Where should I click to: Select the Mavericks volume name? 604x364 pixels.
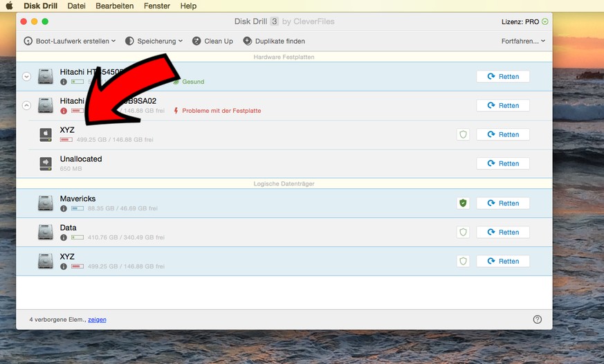(x=77, y=199)
